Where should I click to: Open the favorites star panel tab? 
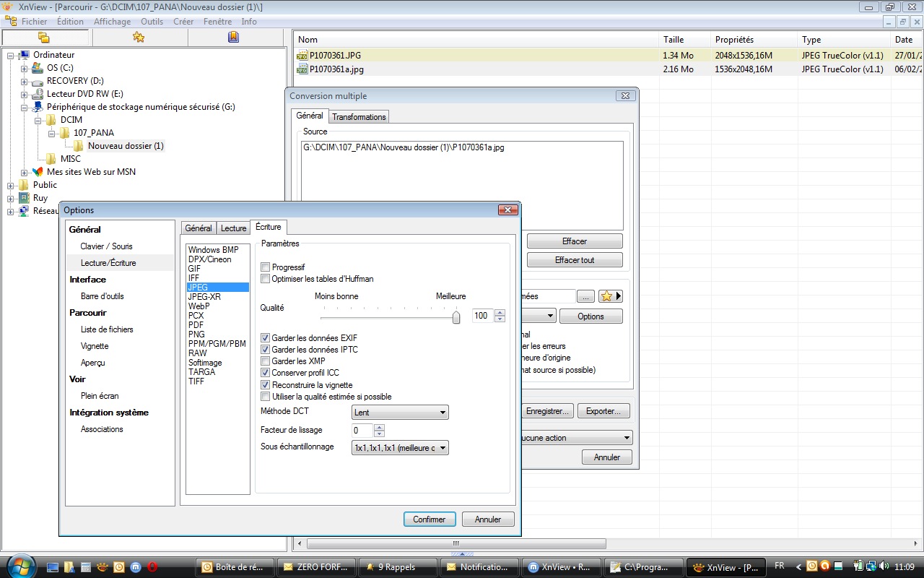[x=139, y=38]
